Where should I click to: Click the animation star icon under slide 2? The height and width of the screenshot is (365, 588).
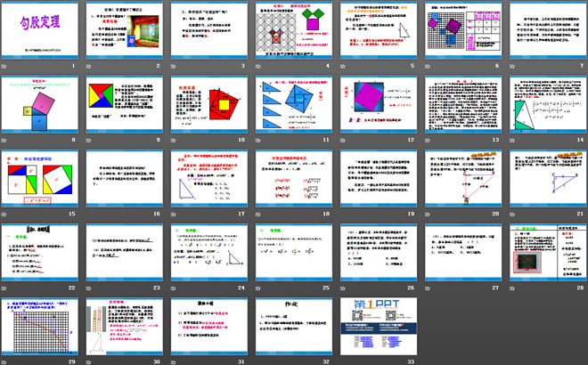[89, 67]
